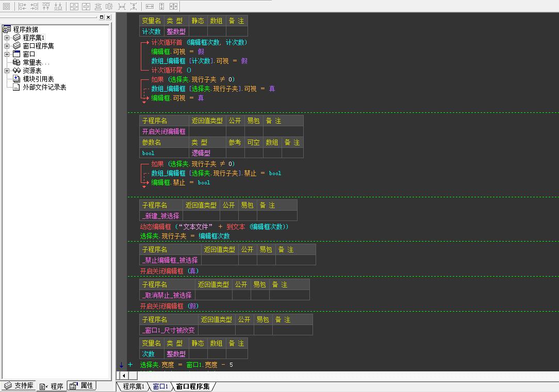559x392 pixels.
Task: Click the _取消禁止_被选择 subroutine name
Action: click(x=167, y=295)
